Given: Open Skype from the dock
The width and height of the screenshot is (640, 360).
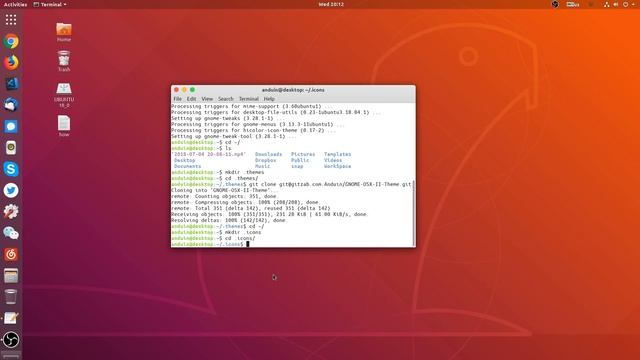Looking at the screenshot, I should (11, 169).
